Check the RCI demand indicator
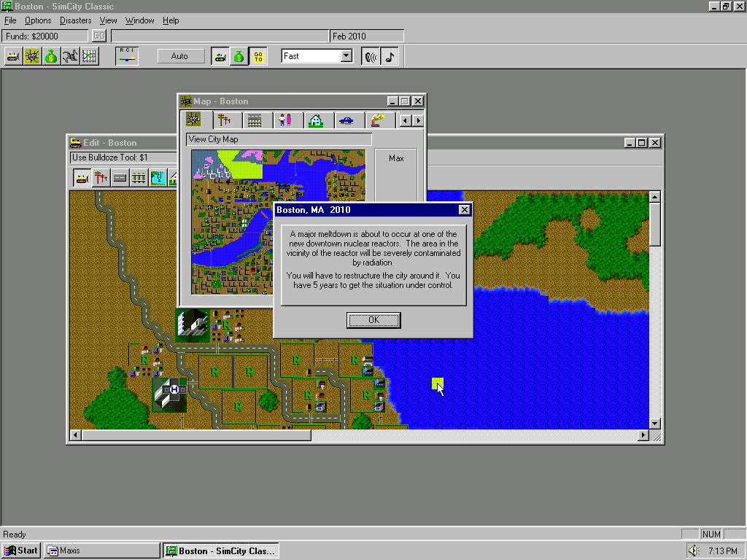 [126, 55]
